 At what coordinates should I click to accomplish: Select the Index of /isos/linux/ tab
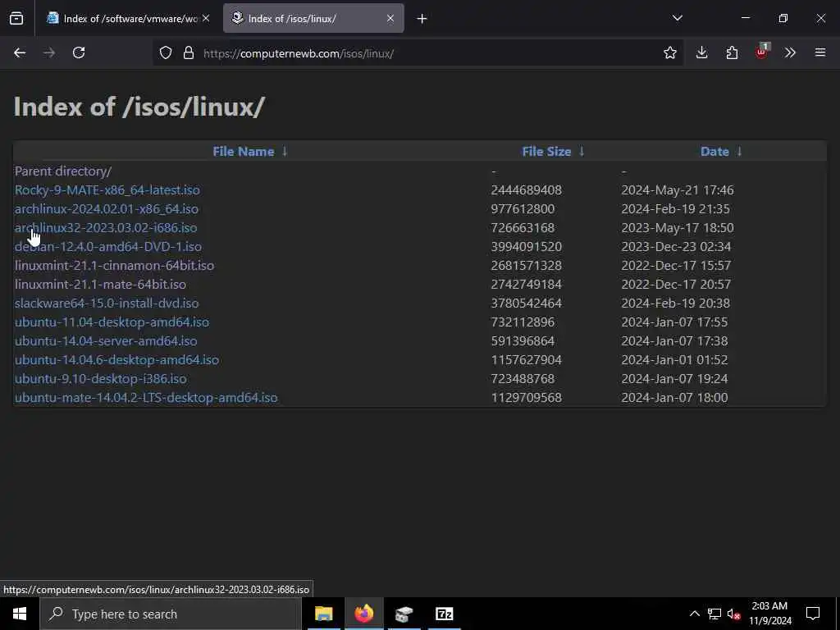point(313,18)
